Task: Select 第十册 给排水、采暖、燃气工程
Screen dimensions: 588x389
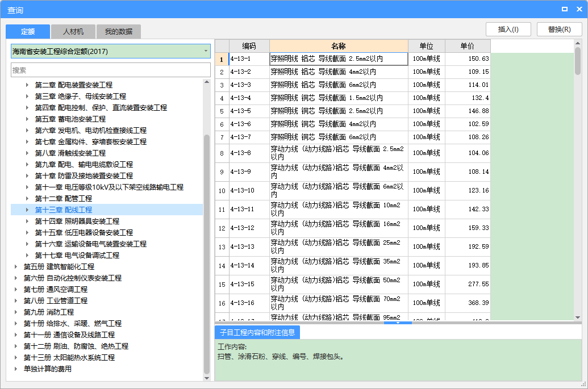Action: click(x=72, y=324)
